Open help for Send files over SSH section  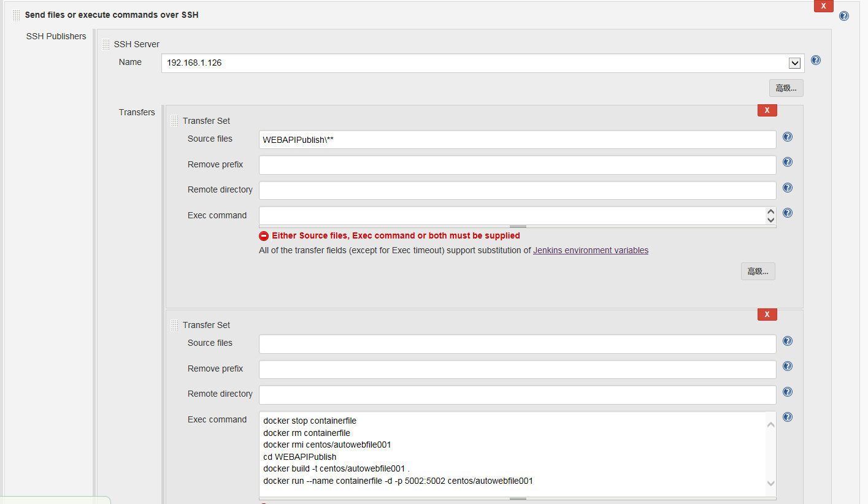843,16
